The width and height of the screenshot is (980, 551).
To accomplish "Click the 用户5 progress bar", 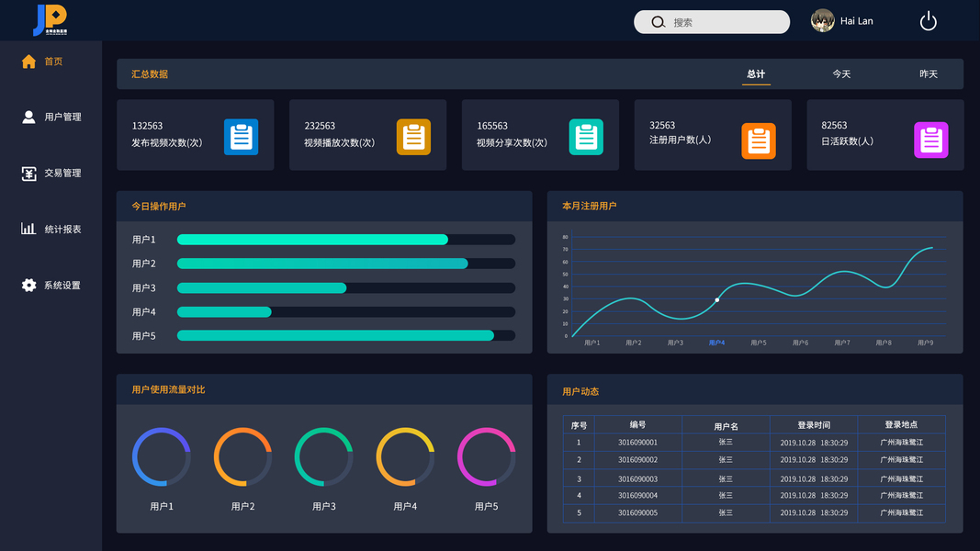I will click(x=345, y=335).
